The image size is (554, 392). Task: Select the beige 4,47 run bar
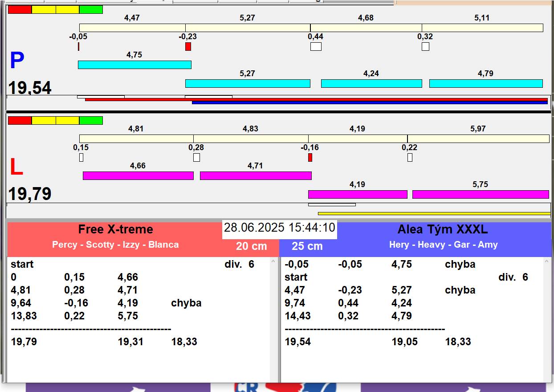[x=132, y=28]
